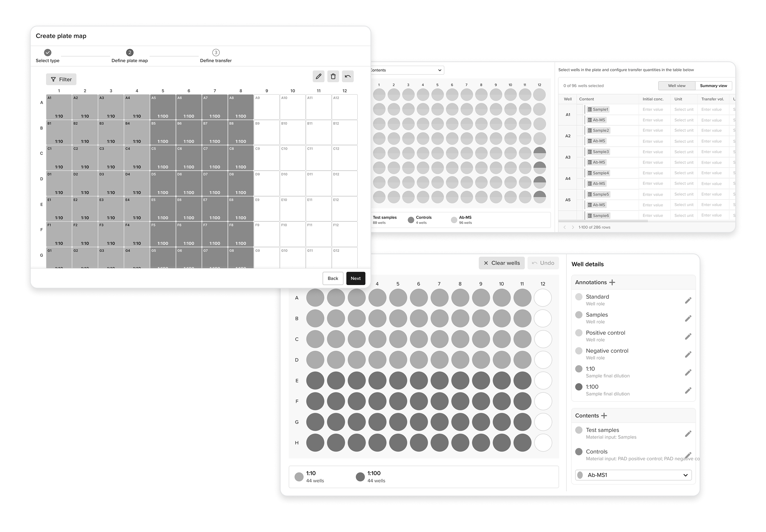The width and height of the screenshot is (766, 532).
Task: Select well E11 in circular plate
Action: coord(522,381)
